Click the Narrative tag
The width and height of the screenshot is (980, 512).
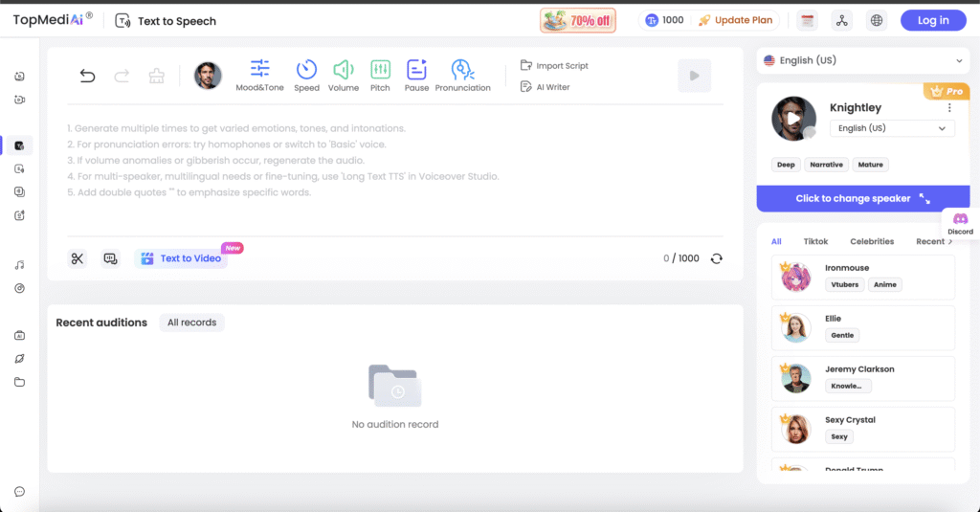tap(826, 165)
